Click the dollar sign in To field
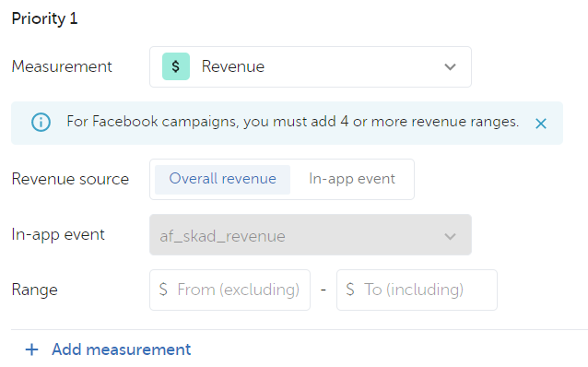 click(350, 290)
